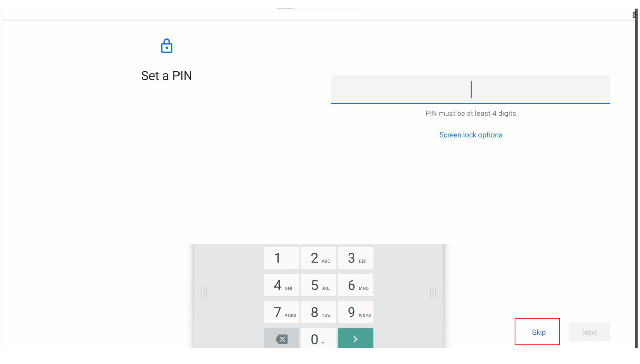This screenshot has width=640, height=364.
Task: Grab the right keypad drag handle
Action: (433, 293)
